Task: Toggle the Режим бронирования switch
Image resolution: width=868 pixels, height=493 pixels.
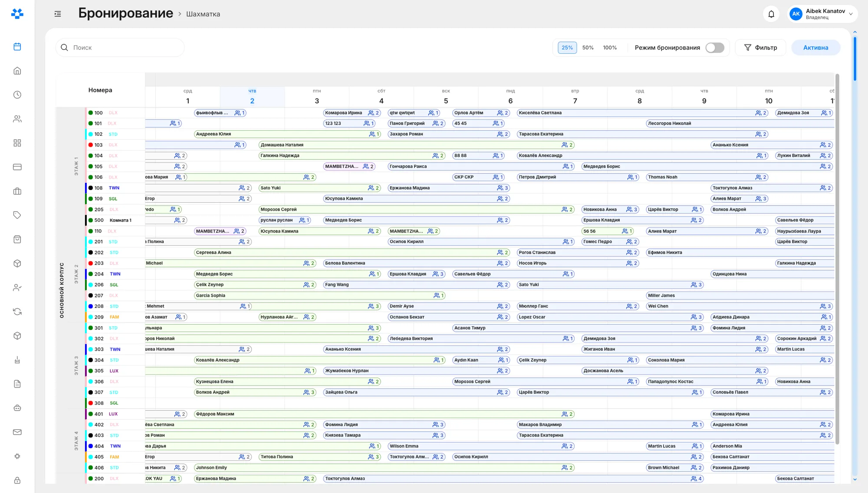Action: tap(715, 48)
